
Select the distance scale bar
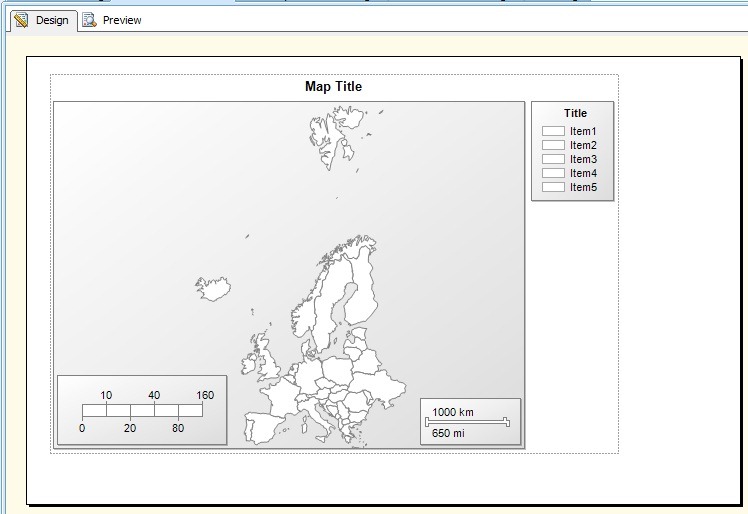(468, 422)
